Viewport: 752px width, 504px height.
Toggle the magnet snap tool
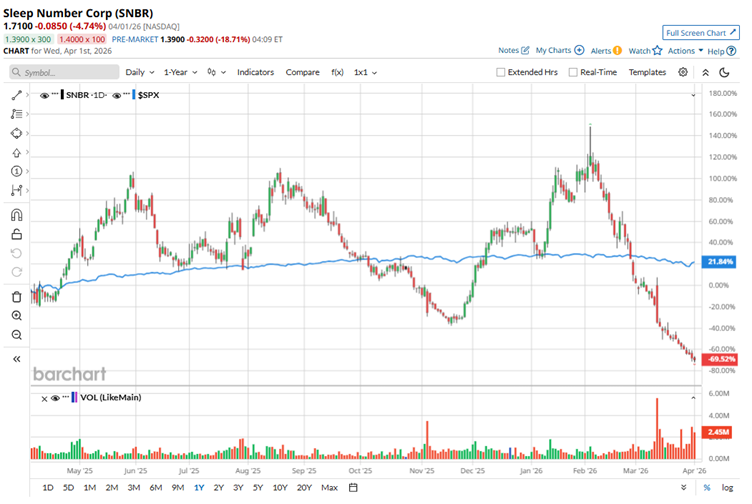click(x=16, y=215)
